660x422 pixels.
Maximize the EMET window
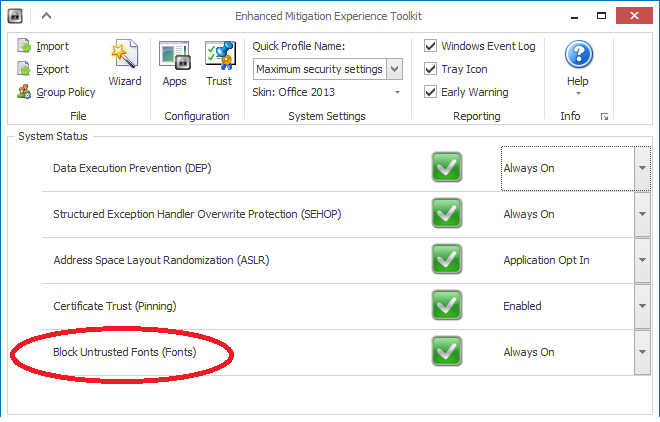601,16
